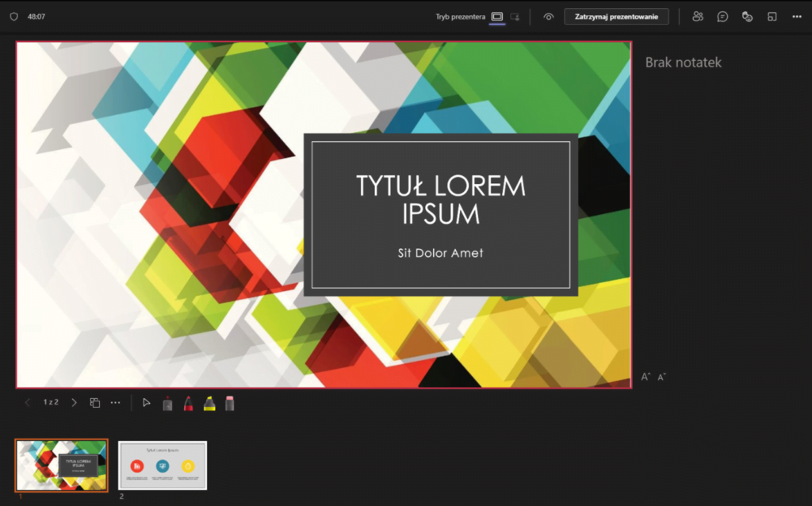Viewport: 812px width, 506px height.
Task: Open the meeting chat
Action: tap(722, 17)
